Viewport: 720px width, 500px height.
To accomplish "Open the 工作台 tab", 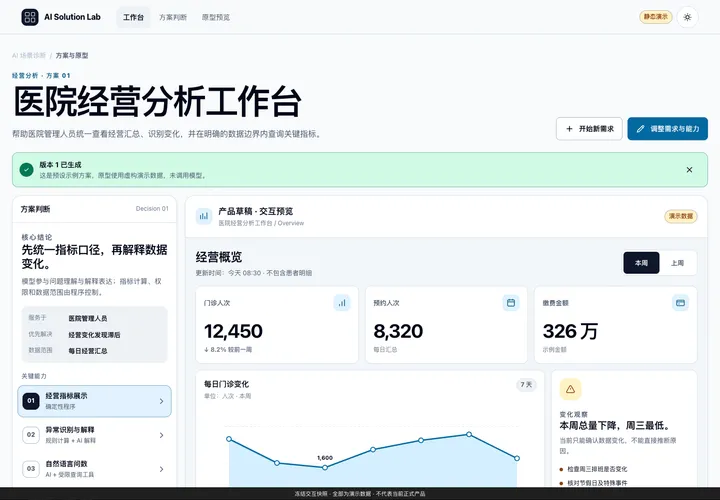I will click(x=133, y=17).
